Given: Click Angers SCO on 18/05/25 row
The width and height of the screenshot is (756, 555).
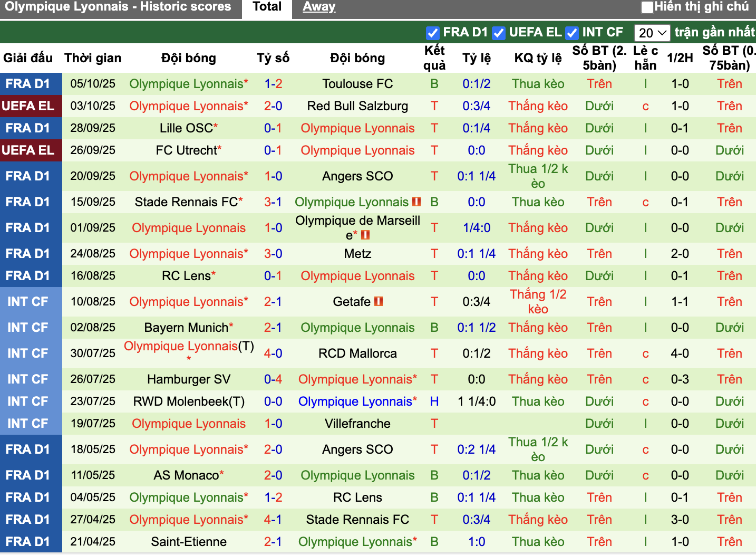Looking at the screenshot, I should click(x=357, y=449).
